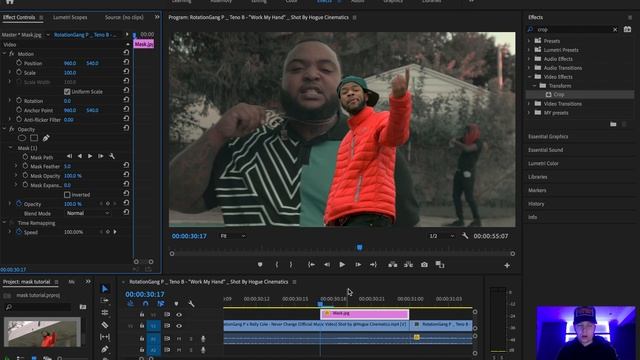
Task: Collapse the Mask (1) section
Action: tap(10, 148)
